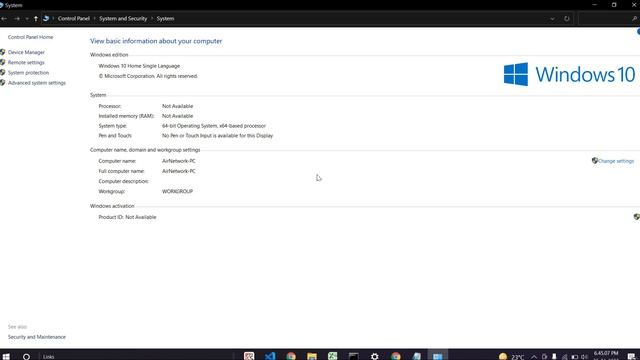Click the first AirNetwork-PC computer name value

pyautogui.click(x=179, y=161)
